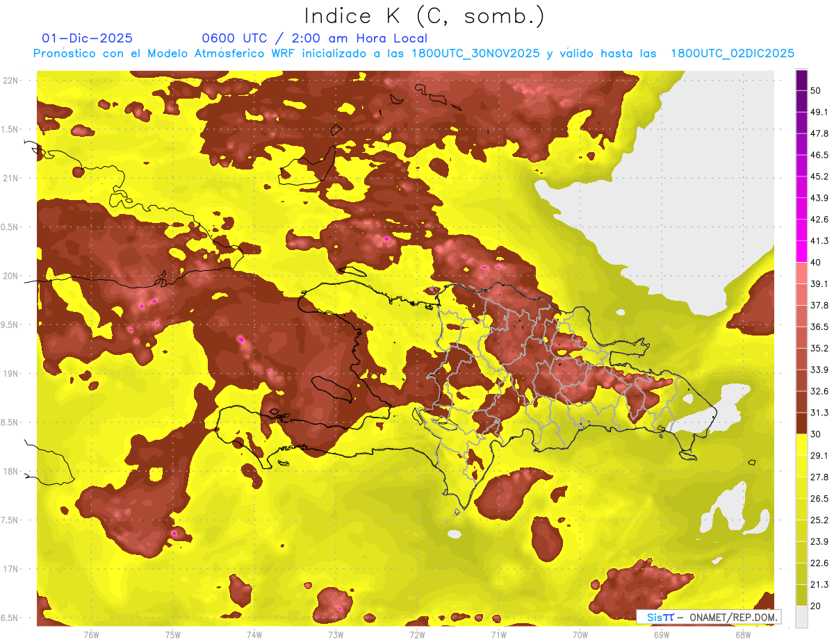
Task: Click the latitude label '22N'
Action: (11, 81)
